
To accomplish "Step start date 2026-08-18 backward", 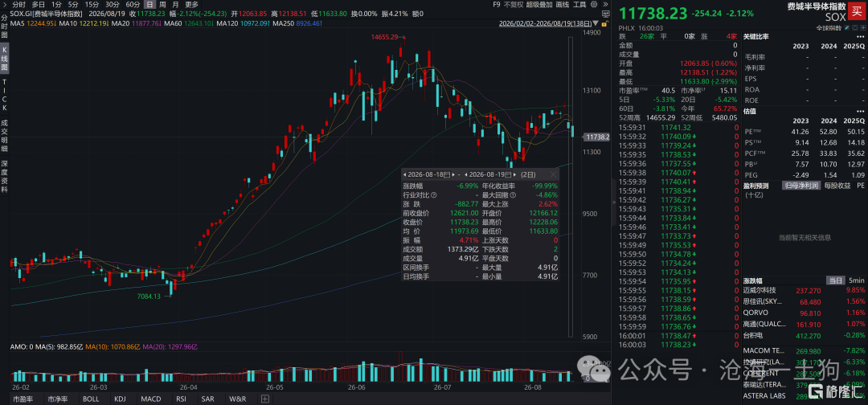I will (404, 174).
